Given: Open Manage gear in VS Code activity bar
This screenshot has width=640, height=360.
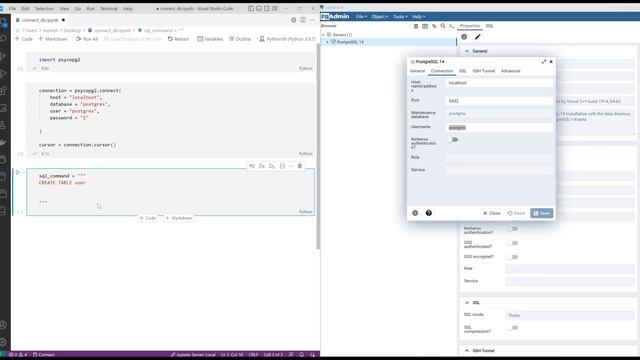Looking at the screenshot, I should 4,342.
